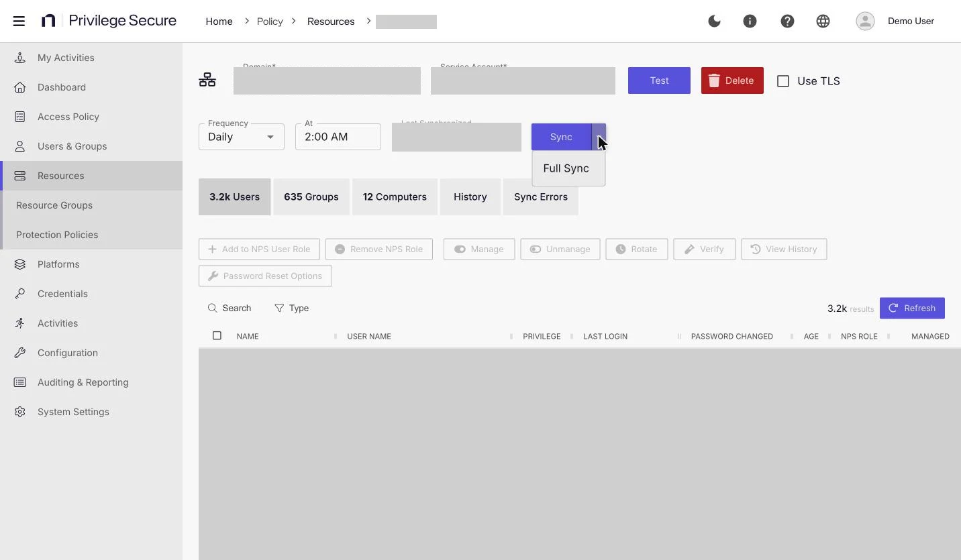961x560 pixels.
Task: Click the Privilege Secure logo
Action: (108, 21)
